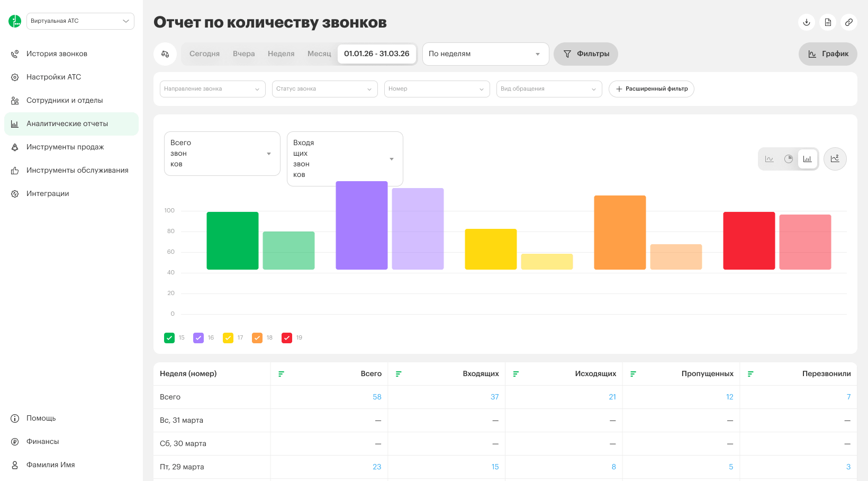
Task: Select the Неделя period tab
Action: click(281, 54)
